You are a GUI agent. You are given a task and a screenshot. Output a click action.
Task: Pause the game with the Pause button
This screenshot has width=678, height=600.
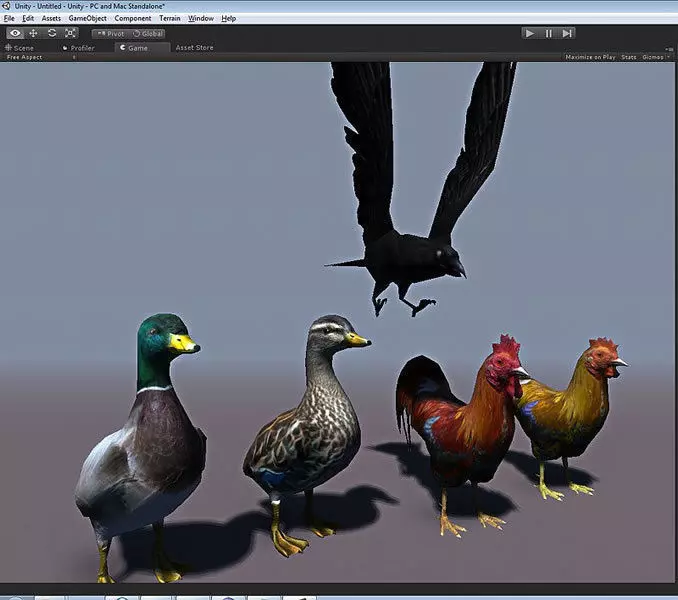click(548, 33)
